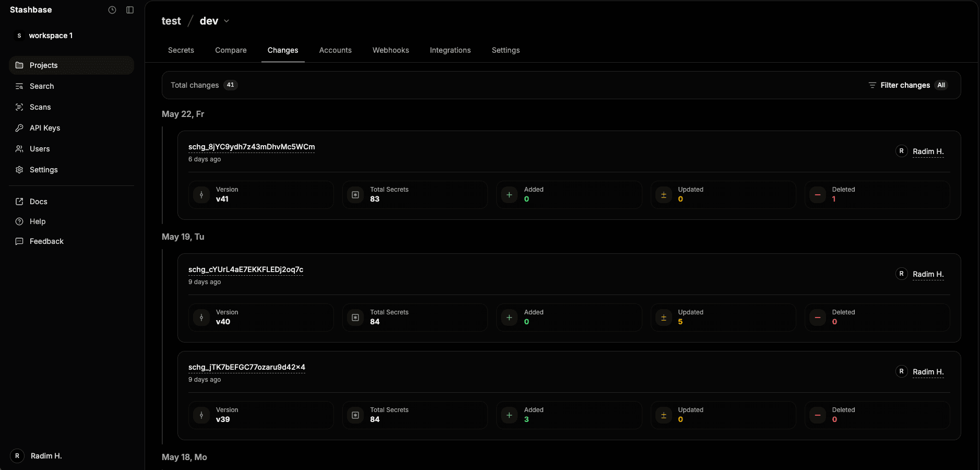Click Radim H. link on v39 card
This screenshot has height=470, width=980.
[928, 372]
